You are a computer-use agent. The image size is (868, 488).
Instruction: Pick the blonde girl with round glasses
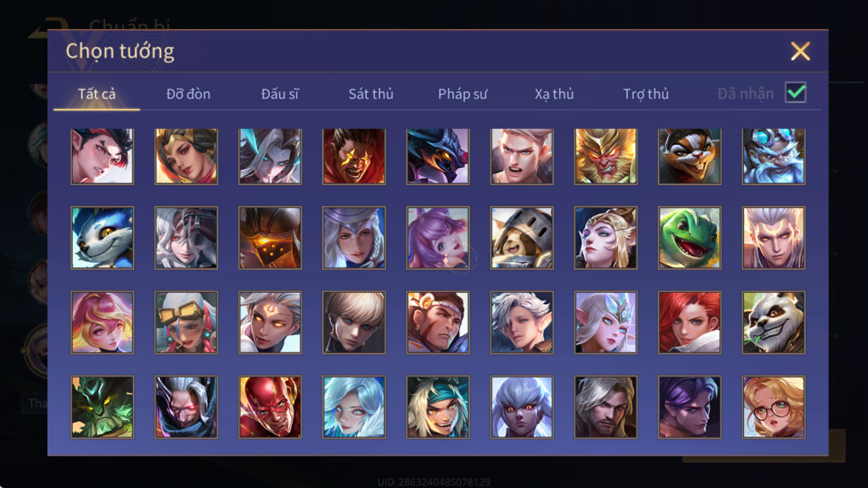pyautogui.click(x=774, y=407)
